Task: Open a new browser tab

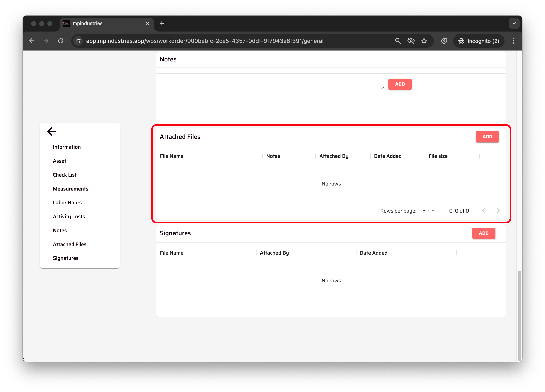Action: tap(162, 23)
